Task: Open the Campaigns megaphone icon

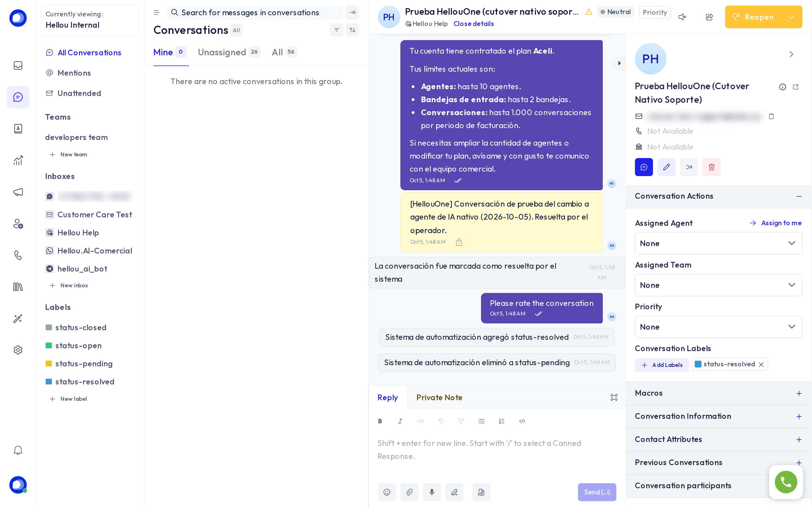Action: (x=18, y=192)
